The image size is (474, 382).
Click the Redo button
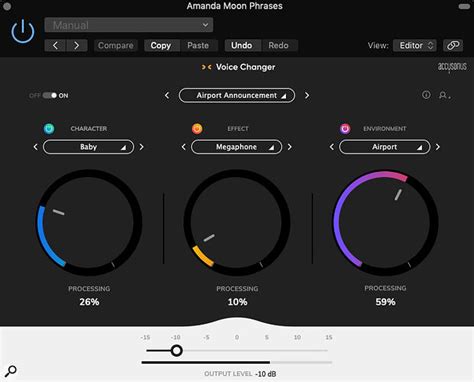point(278,45)
